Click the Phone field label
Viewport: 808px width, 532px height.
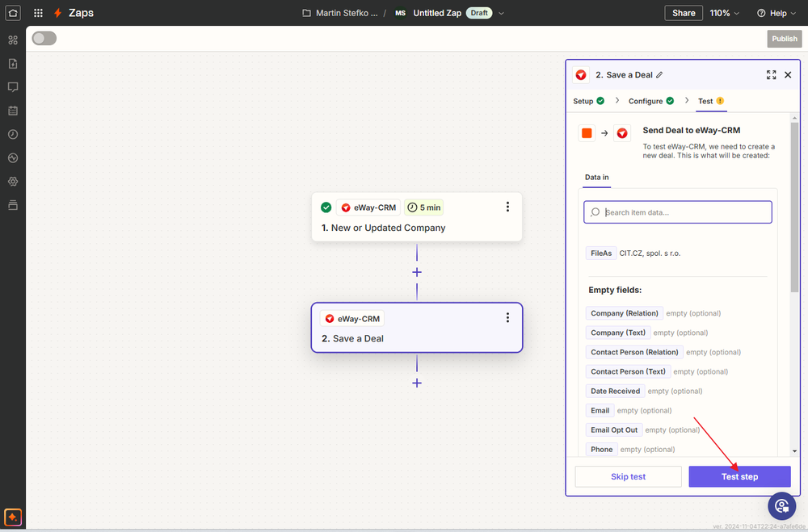point(601,450)
